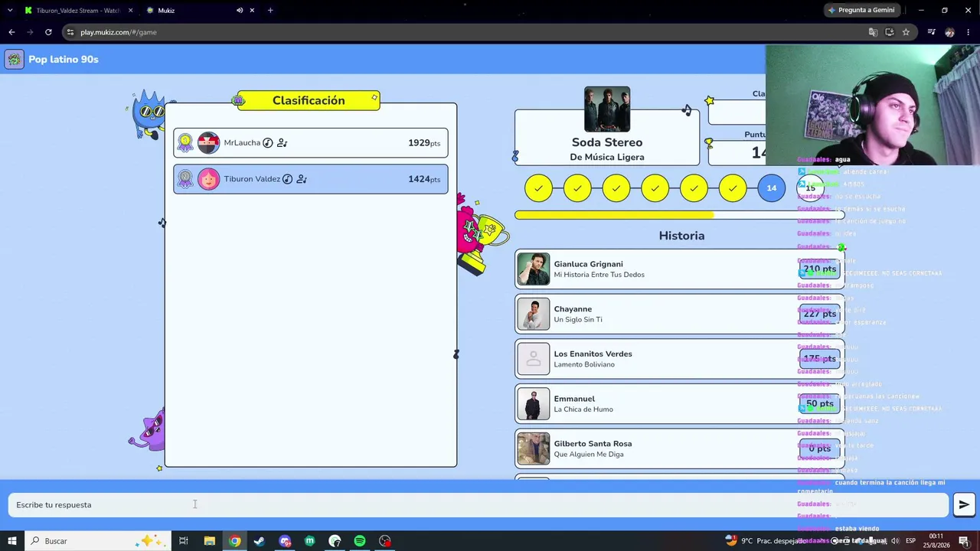Click the song title Un Siglo Sin Ti
Viewport: 980px width, 551px height.
(x=578, y=320)
